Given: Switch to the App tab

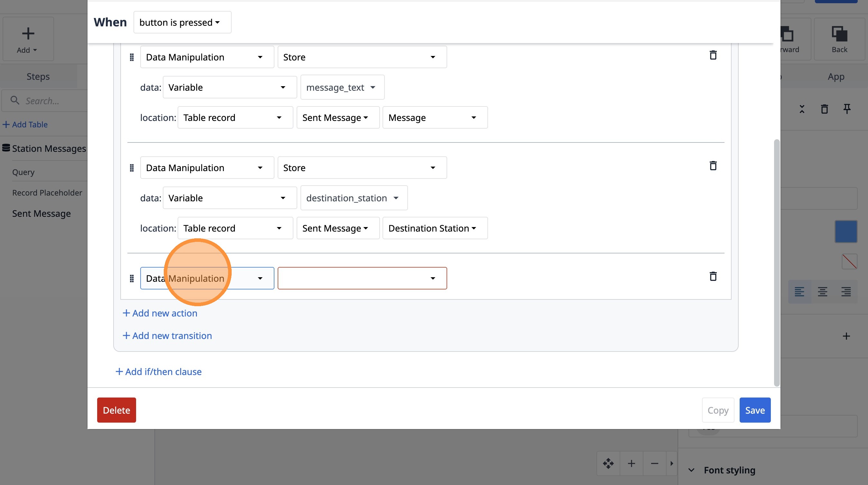Looking at the screenshot, I should pyautogui.click(x=836, y=77).
